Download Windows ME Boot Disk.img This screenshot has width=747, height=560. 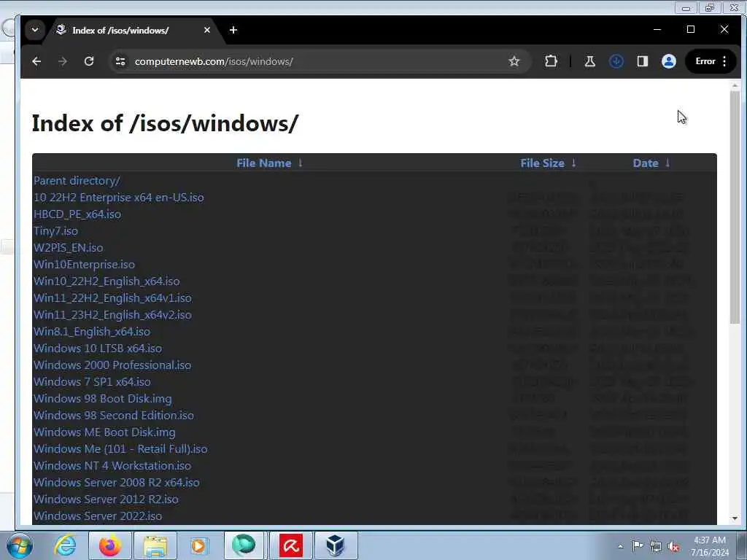[x=104, y=432]
